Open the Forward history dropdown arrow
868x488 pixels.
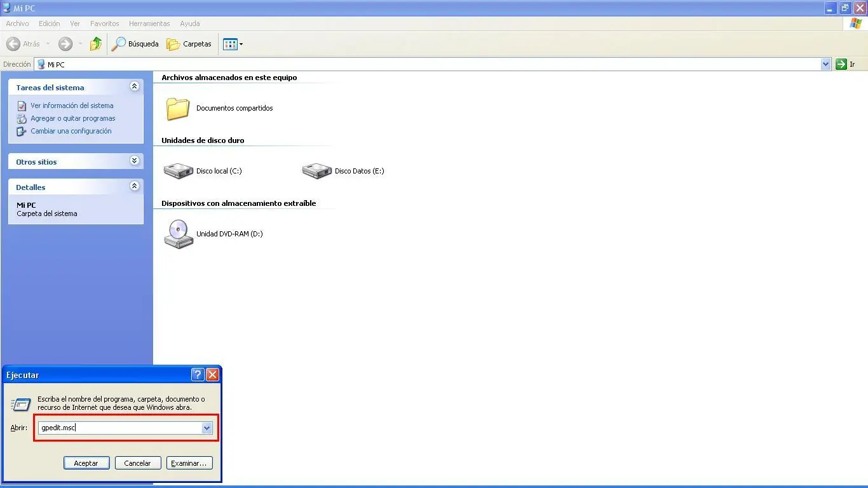[80, 44]
